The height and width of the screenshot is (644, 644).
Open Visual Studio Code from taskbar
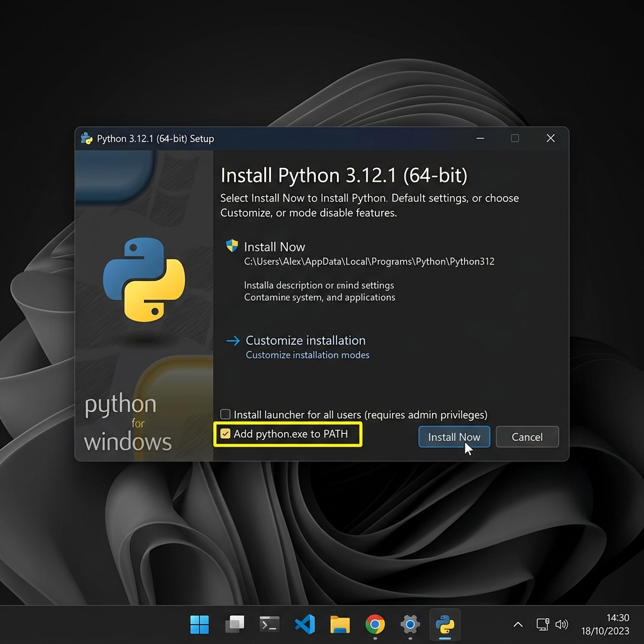pyautogui.click(x=305, y=625)
